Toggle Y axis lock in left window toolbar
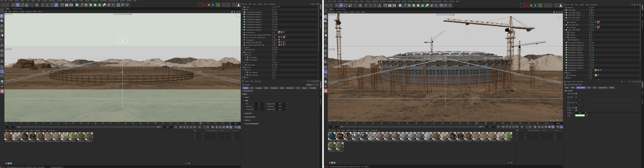Viewport: 644px width, 168px height. (47, 5)
